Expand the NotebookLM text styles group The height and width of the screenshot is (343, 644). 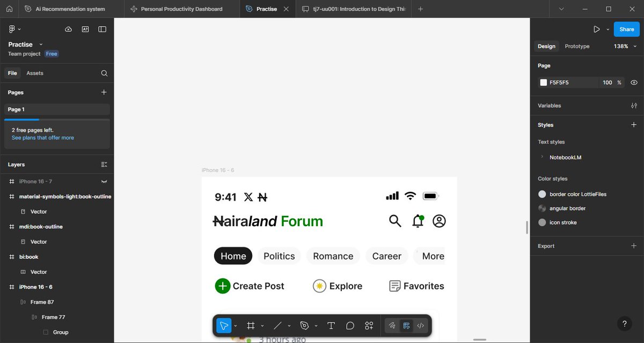click(x=543, y=157)
